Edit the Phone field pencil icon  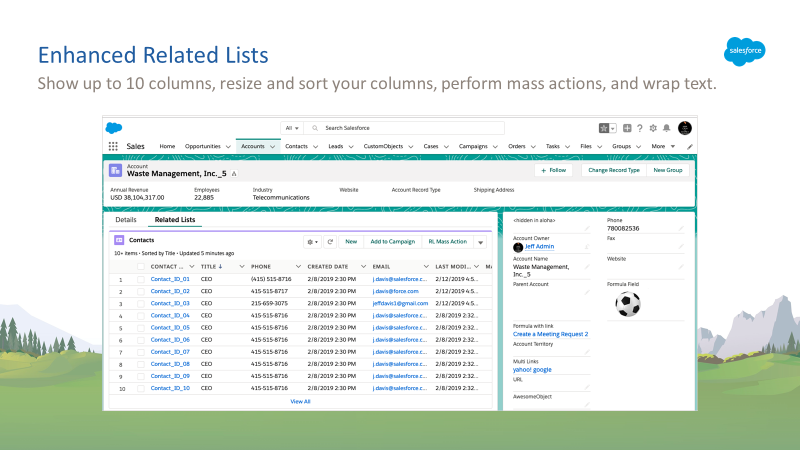(x=681, y=229)
